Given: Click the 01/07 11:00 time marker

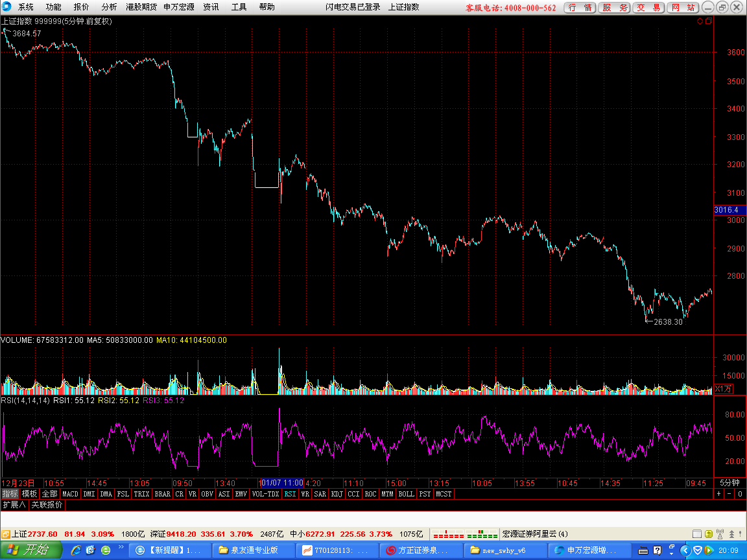Looking at the screenshot, I should (282, 483).
